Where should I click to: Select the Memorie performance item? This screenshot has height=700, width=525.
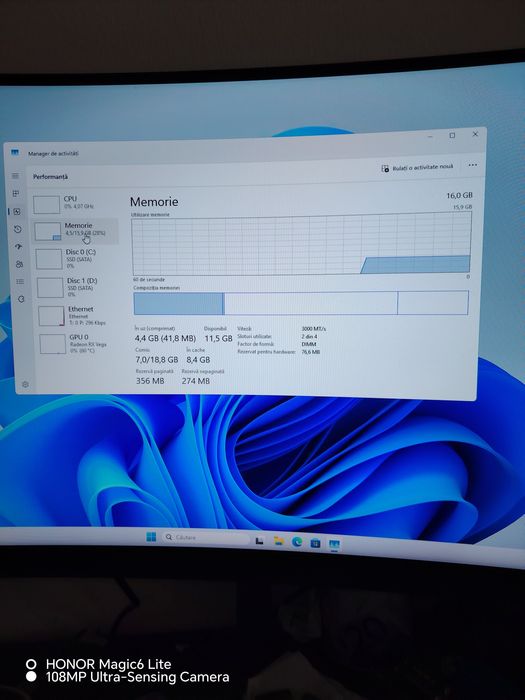(75, 230)
